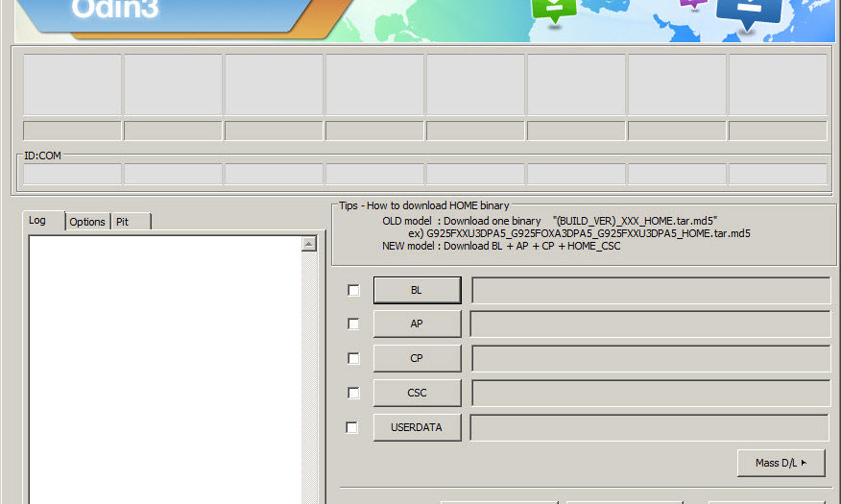The image size is (841, 504).
Task: Select the CP file button
Action: tap(418, 358)
